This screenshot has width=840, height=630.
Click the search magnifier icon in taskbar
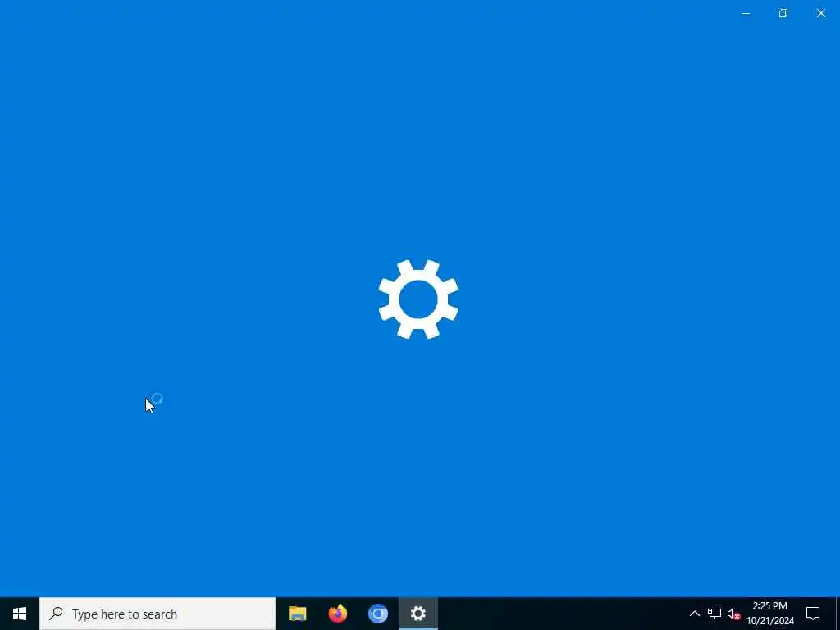click(56, 614)
